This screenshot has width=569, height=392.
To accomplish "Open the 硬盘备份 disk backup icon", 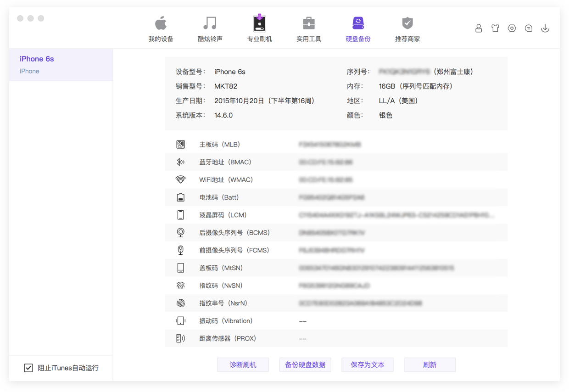I will point(358,22).
